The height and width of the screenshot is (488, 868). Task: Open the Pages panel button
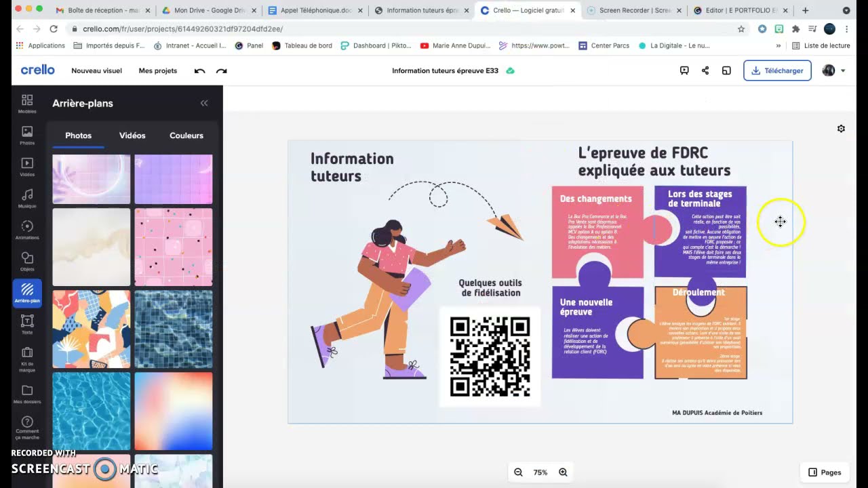825,472
